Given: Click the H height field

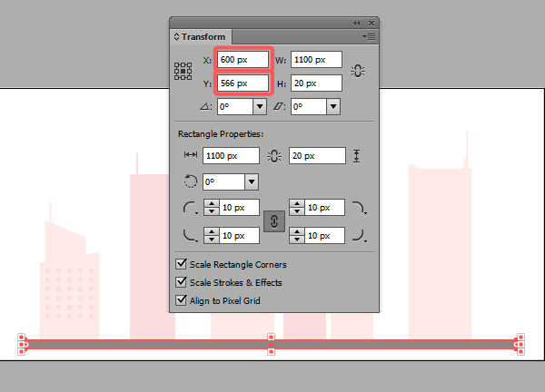Looking at the screenshot, I should click(x=317, y=83).
